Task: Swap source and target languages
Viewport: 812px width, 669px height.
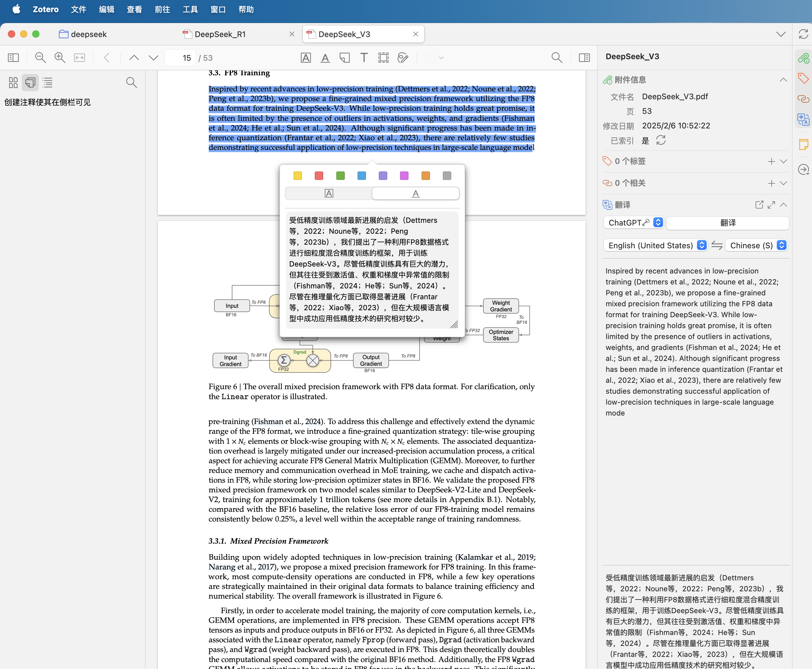Action: pyautogui.click(x=716, y=246)
